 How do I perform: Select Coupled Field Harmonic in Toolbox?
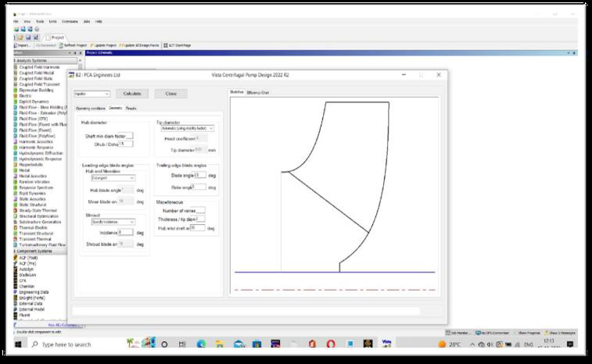(39, 67)
